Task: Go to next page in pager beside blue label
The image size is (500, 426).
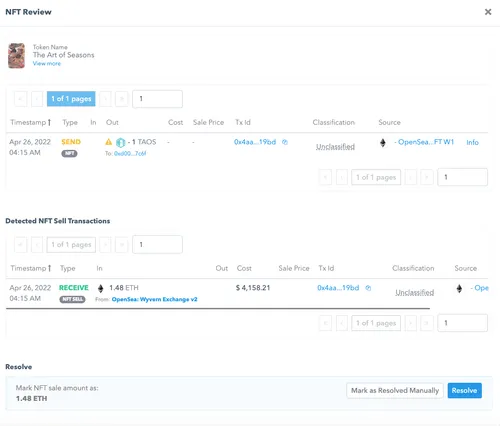Action: 105,99
